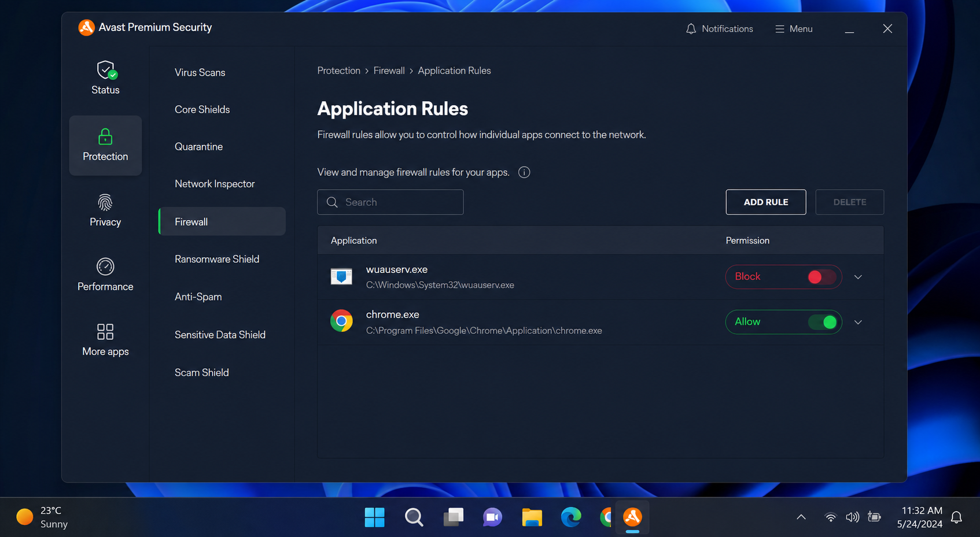This screenshot has width=980, height=537.
Task: Open the Wi-Fi network tray icon
Action: (830, 517)
